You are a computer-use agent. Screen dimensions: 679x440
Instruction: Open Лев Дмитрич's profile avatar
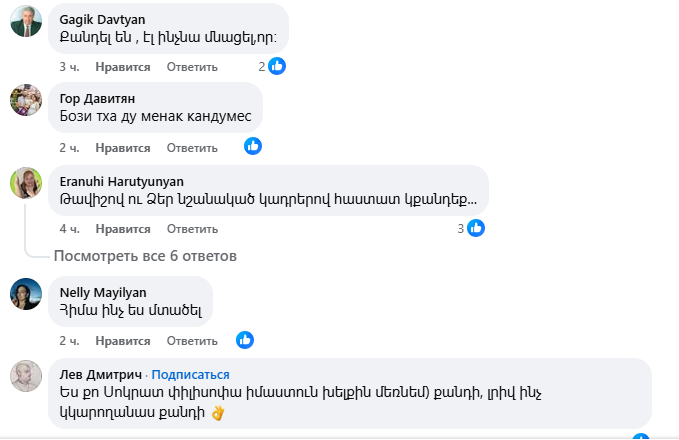[x=25, y=376]
